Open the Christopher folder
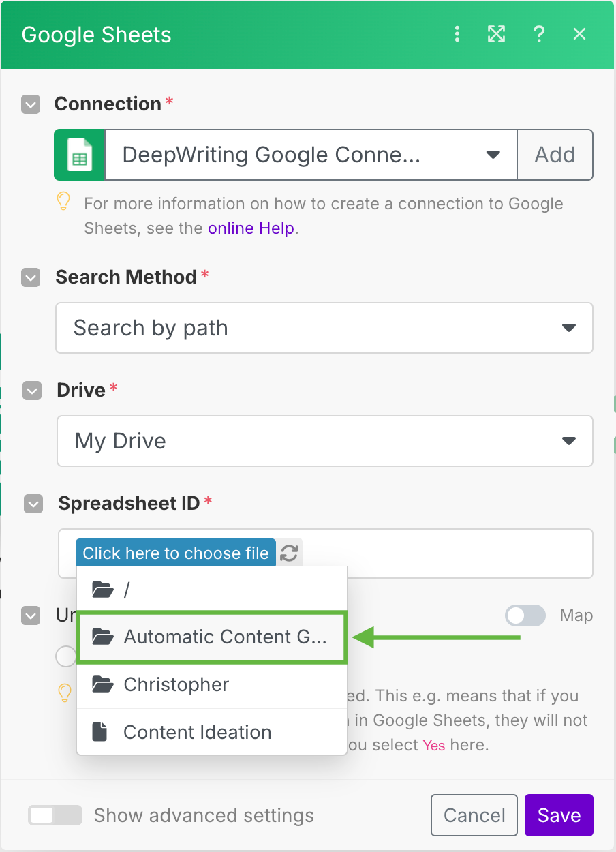Screen dimensions: 616x852 click(x=212, y=684)
